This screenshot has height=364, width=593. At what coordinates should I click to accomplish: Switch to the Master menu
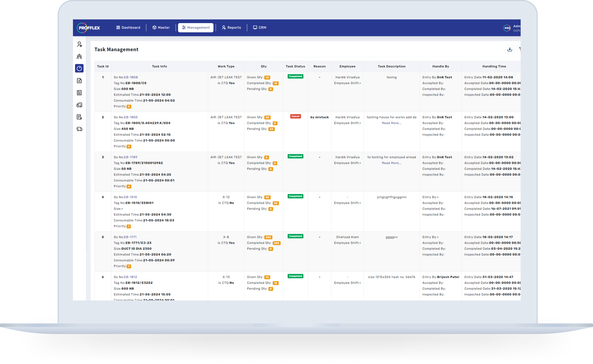click(161, 27)
